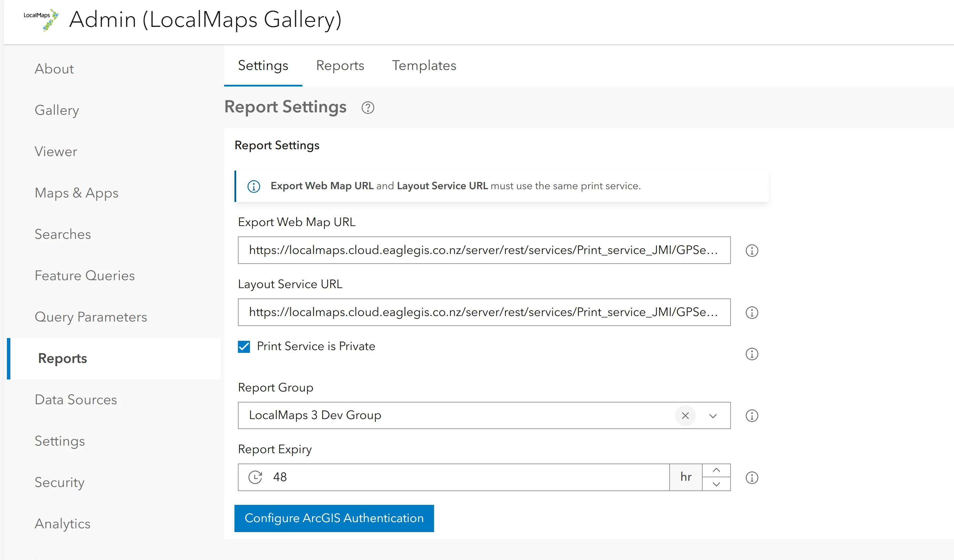Open Data Sources in the sidebar
The image size is (954, 560).
pyautogui.click(x=76, y=399)
